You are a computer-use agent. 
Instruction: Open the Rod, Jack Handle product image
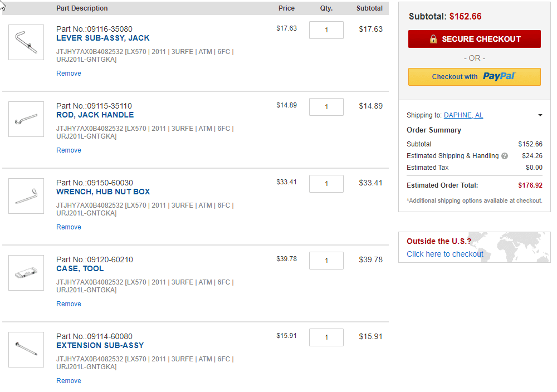[x=26, y=119]
